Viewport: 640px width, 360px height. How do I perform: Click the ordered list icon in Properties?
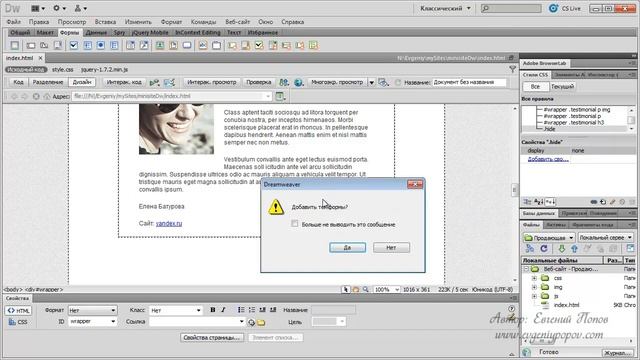point(251,310)
